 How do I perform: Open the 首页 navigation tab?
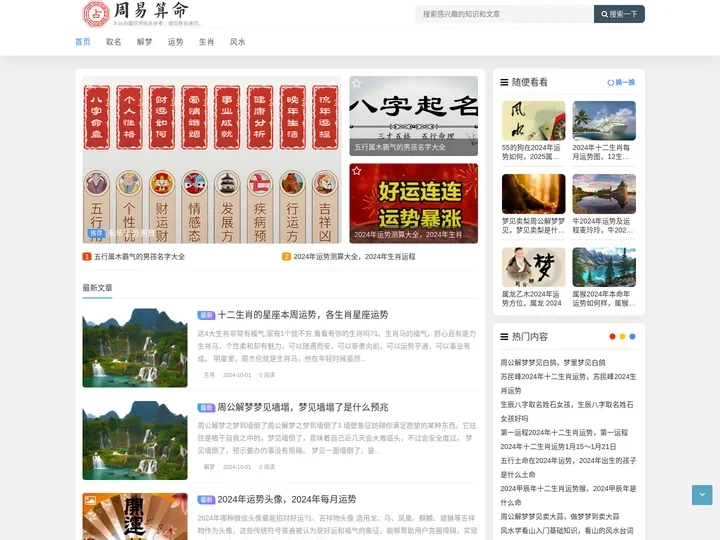[x=83, y=42]
